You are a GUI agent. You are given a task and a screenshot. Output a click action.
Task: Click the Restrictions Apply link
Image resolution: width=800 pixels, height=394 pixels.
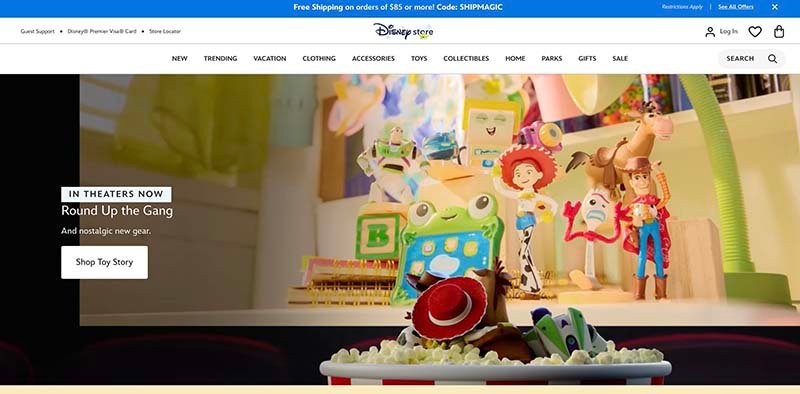point(682,7)
